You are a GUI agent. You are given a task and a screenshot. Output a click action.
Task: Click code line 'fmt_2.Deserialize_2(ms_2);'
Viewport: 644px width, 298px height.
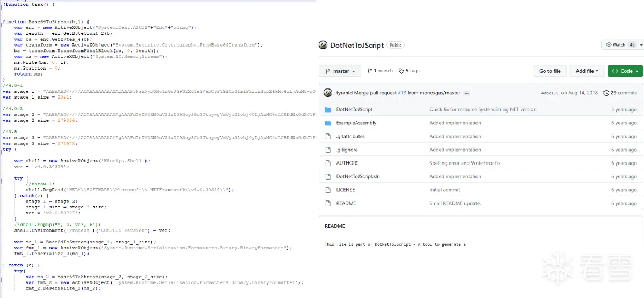click(x=64, y=288)
